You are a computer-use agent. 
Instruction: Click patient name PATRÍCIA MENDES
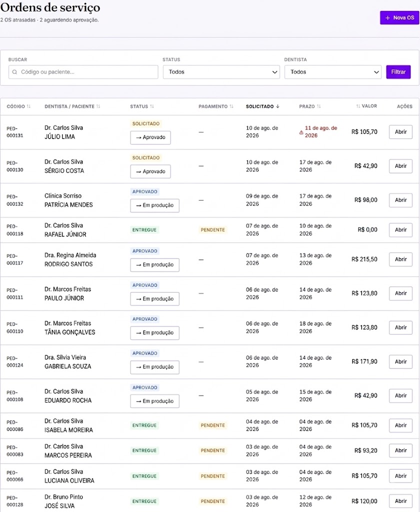click(68, 204)
